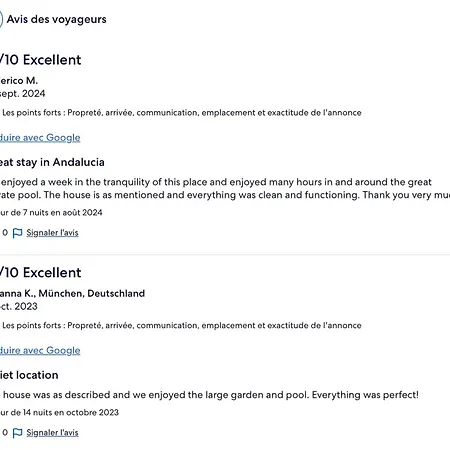Report the review posted in sept. 2024

(x=52, y=233)
